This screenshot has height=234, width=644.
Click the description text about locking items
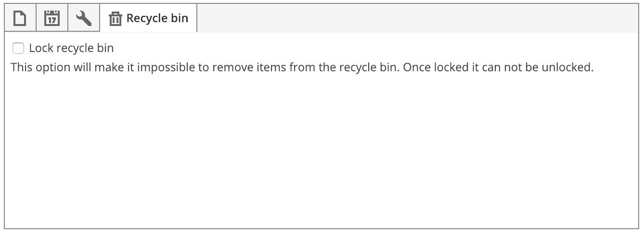pyautogui.click(x=302, y=67)
